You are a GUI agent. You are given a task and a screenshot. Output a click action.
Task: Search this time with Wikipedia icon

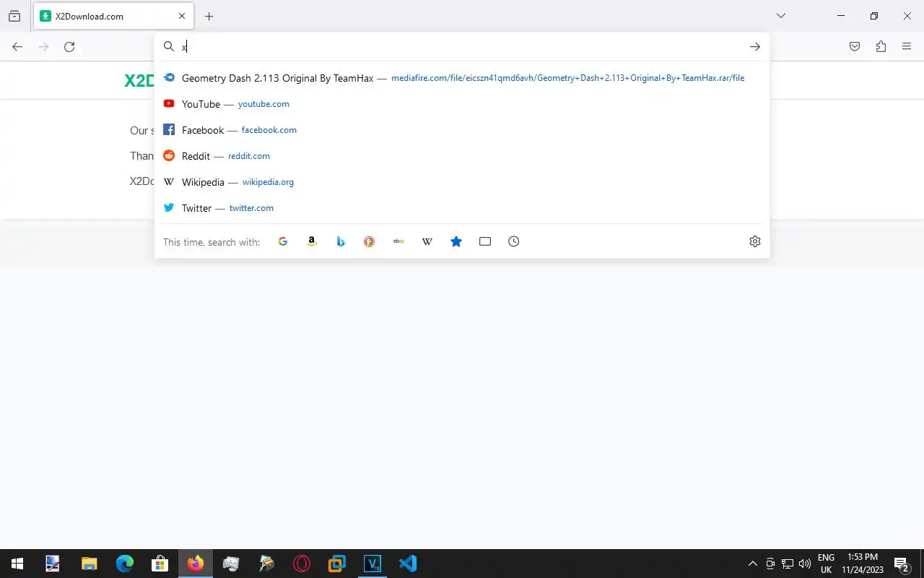[x=427, y=241]
